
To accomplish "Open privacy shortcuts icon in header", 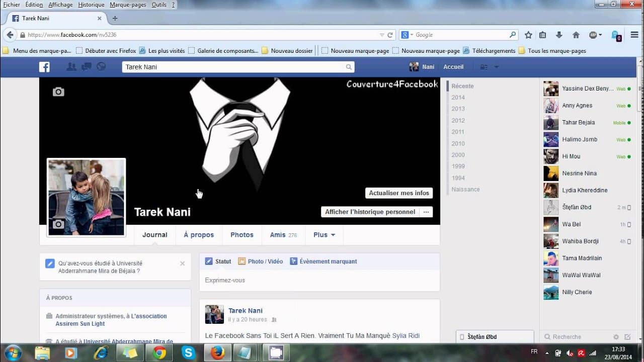I will pos(484,67).
